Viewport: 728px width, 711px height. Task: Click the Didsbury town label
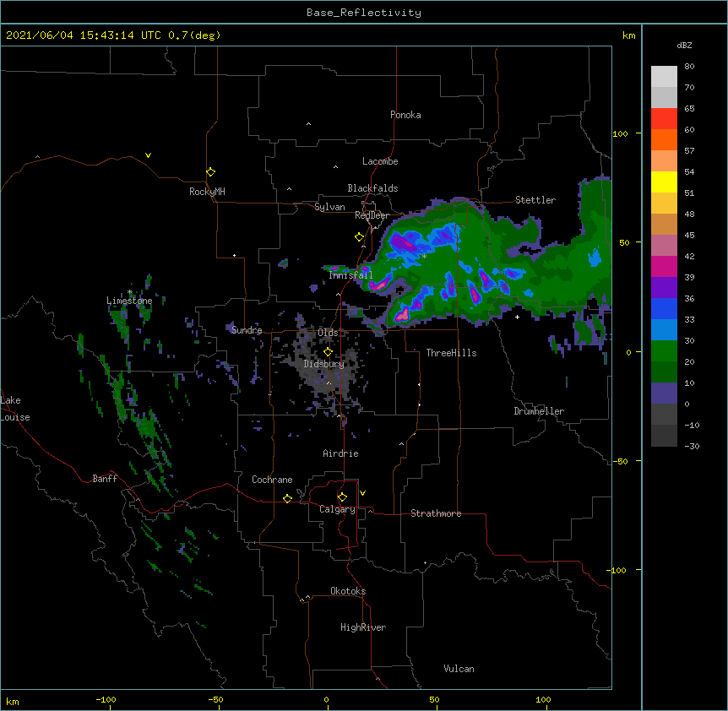point(323,364)
